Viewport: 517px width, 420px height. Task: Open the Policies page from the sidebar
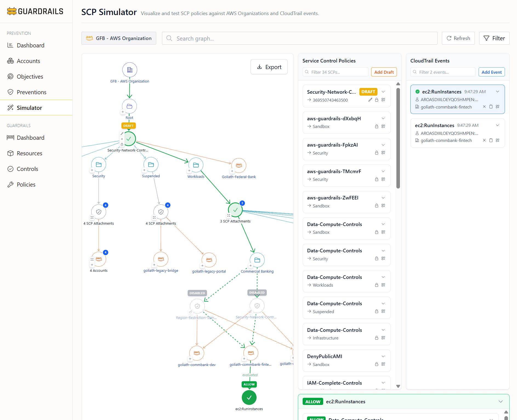[26, 184]
